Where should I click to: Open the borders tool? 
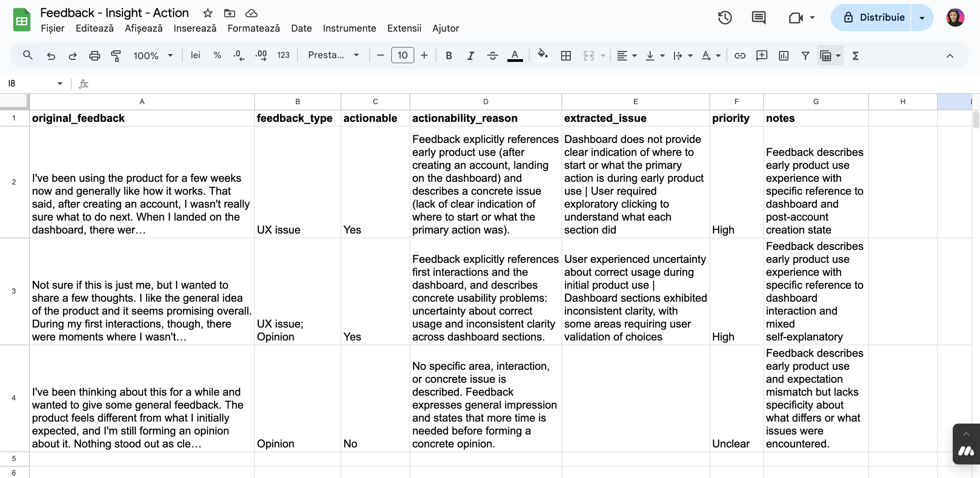pos(566,56)
